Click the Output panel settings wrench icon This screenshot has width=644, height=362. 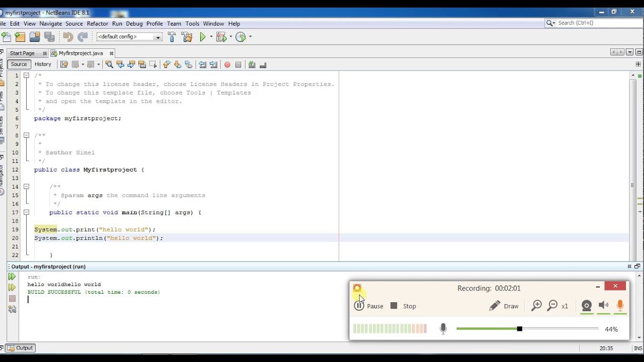tap(12, 309)
